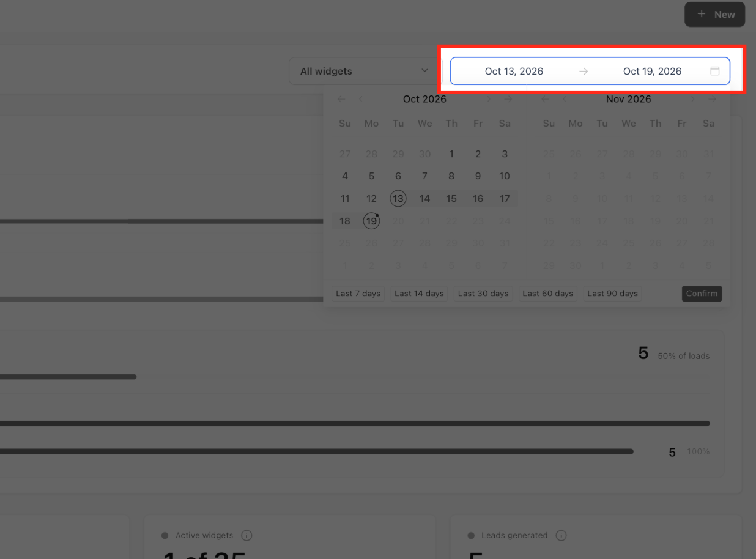The height and width of the screenshot is (559, 756).
Task: Click the Leads generated card title
Action: [x=514, y=535]
